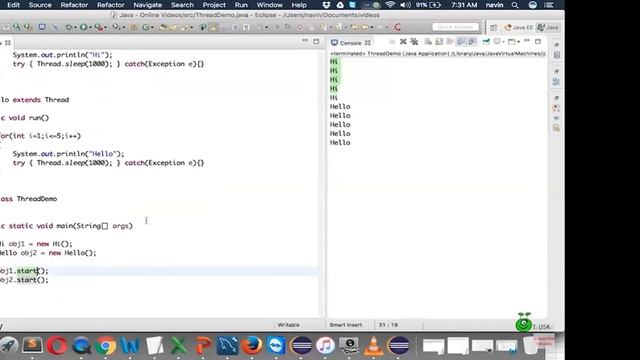Click the Open Type icon in toolbar
640x360 pixels.
(162, 27)
